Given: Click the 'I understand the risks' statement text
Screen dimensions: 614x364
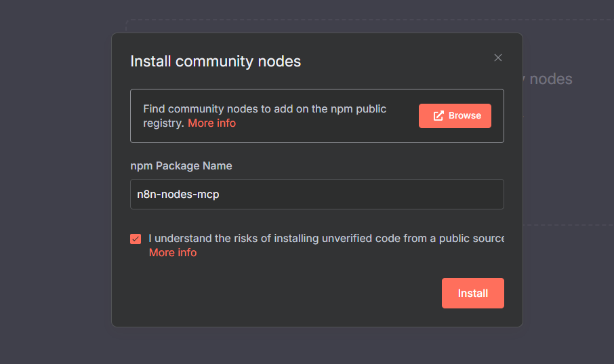Looking at the screenshot, I should pos(326,238).
